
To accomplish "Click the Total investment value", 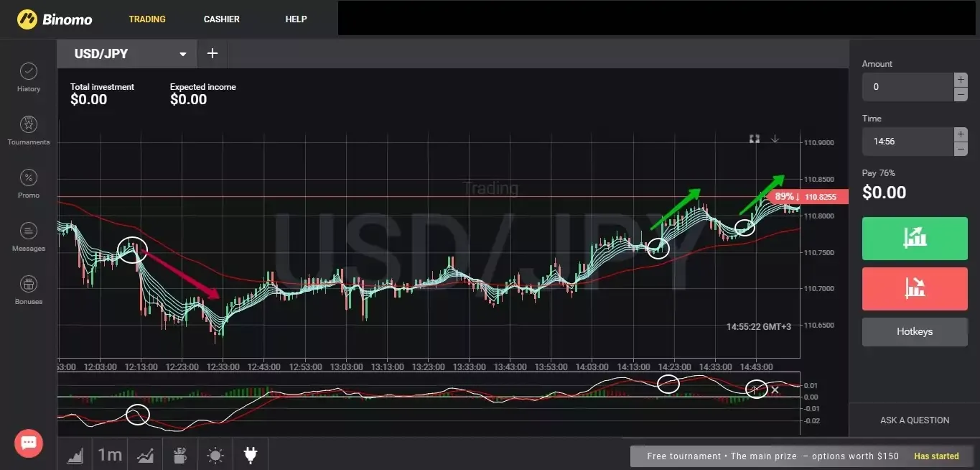I will point(88,100).
